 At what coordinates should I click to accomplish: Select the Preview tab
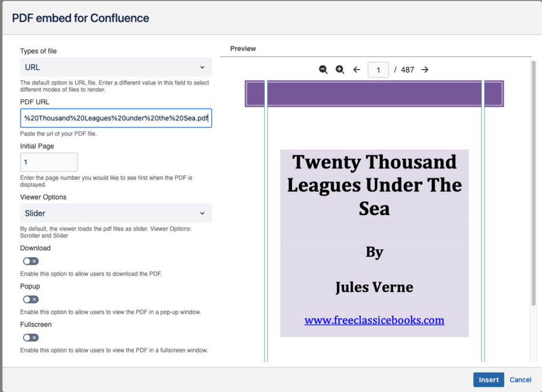click(243, 49)
